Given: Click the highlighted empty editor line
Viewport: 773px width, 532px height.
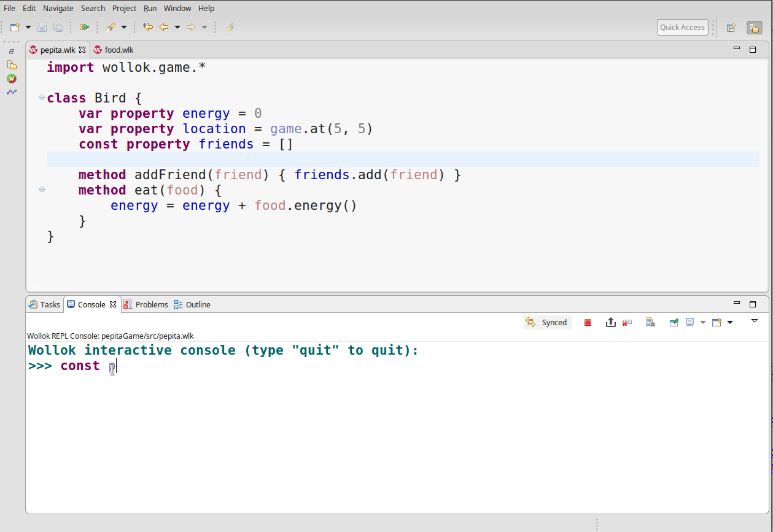Looking at the screenshot, I should pyautogui.click(x=403, y=160).
